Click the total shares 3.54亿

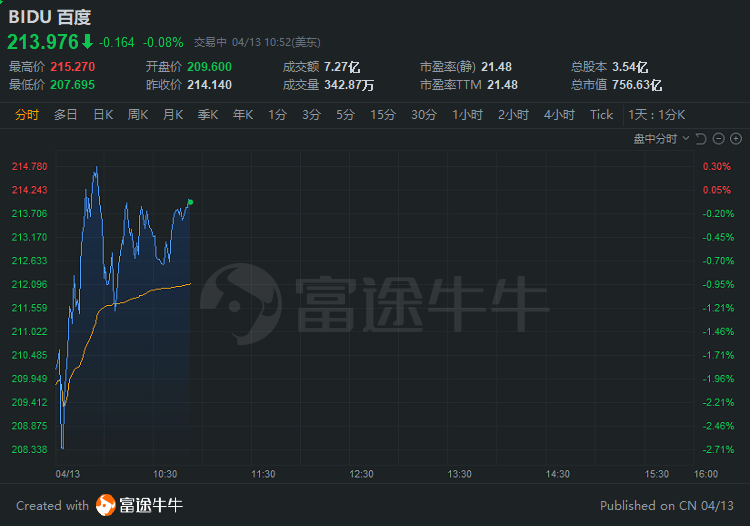pyautogui.click(x=630, y=67)
